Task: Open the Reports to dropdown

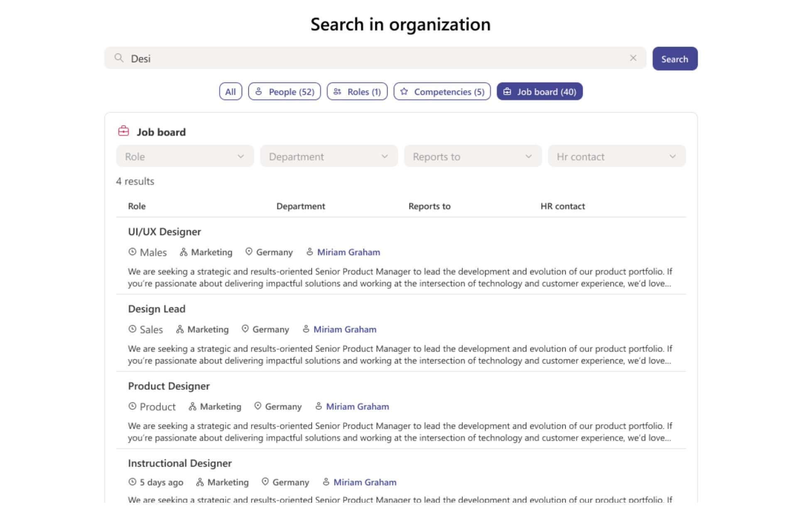Action: 473,157
